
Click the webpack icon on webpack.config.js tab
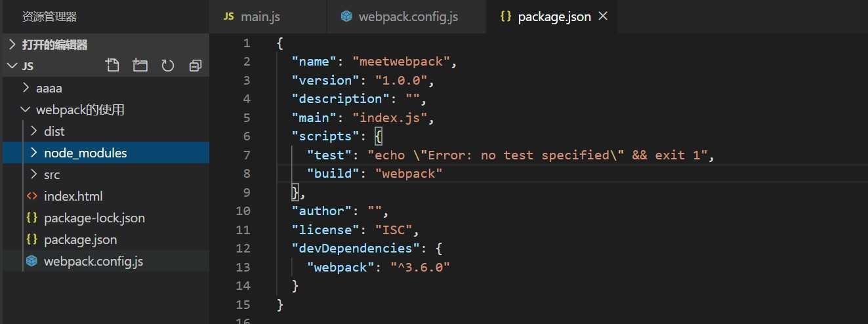point(346,16)
